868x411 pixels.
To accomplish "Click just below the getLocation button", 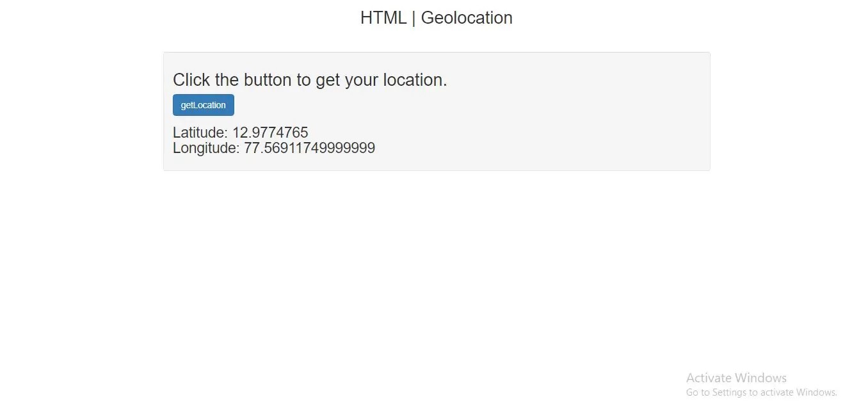I will point(203,120).
